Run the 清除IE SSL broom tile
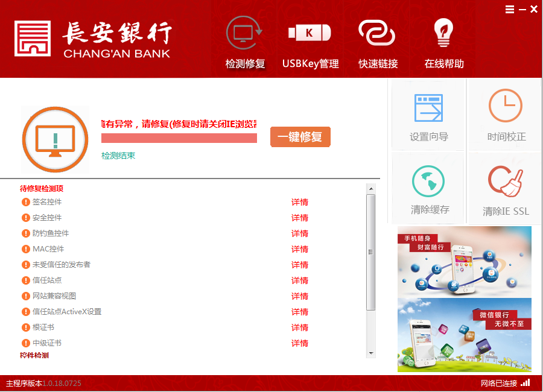This screenshot has width=543, height=392. [x=506, y=188]
